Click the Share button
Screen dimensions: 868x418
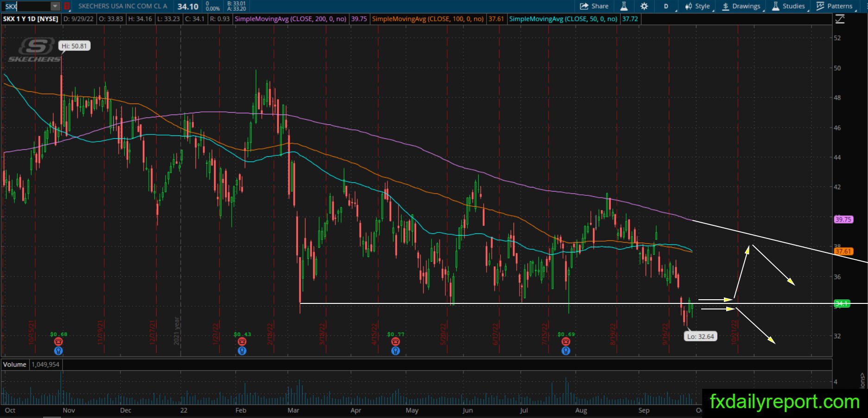click(x=594, y=6)
